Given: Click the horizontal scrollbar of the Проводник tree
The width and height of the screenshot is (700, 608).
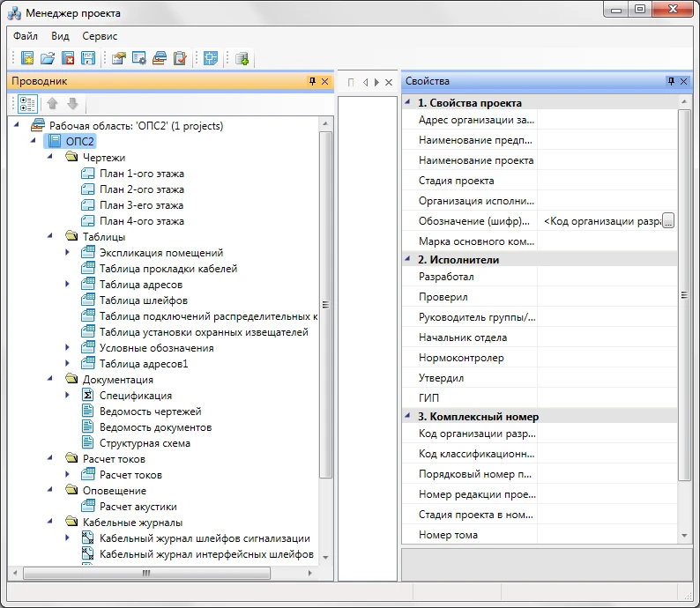Looking at the screenshot, I should [145, 573].
